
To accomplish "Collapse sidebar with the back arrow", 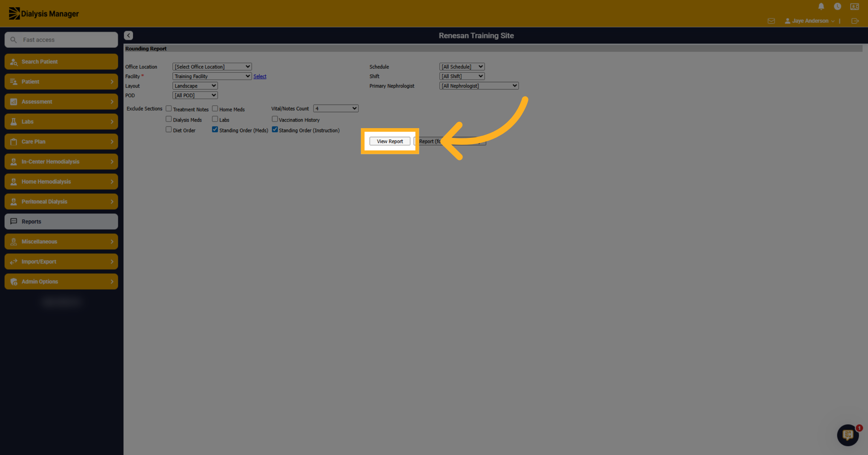I will (x=128, y=35).
